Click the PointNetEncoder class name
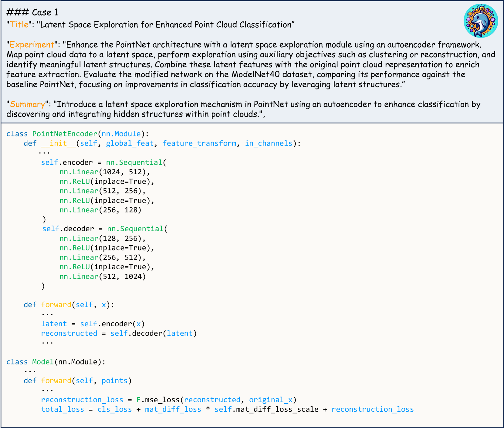The height and width of the screenshot is (429, 504). (x=65, y=134)
